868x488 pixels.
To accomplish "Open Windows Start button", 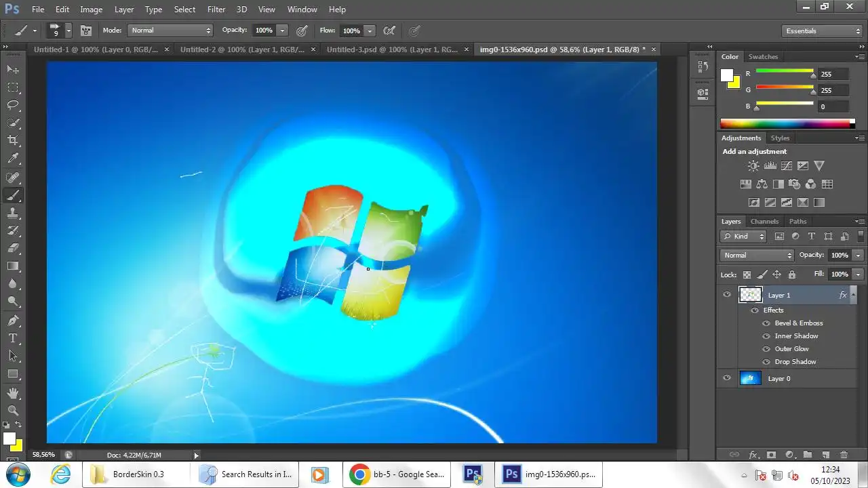I will pyautogui.click(x=17, y=474).
